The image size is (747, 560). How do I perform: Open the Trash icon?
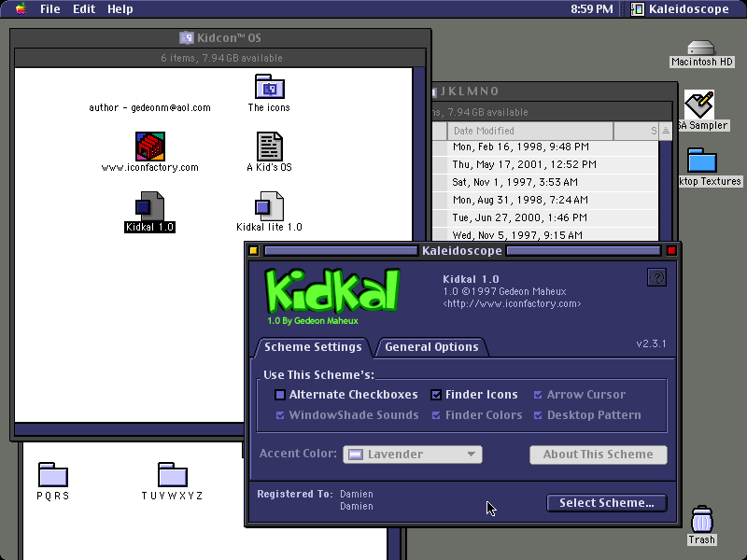702,520
